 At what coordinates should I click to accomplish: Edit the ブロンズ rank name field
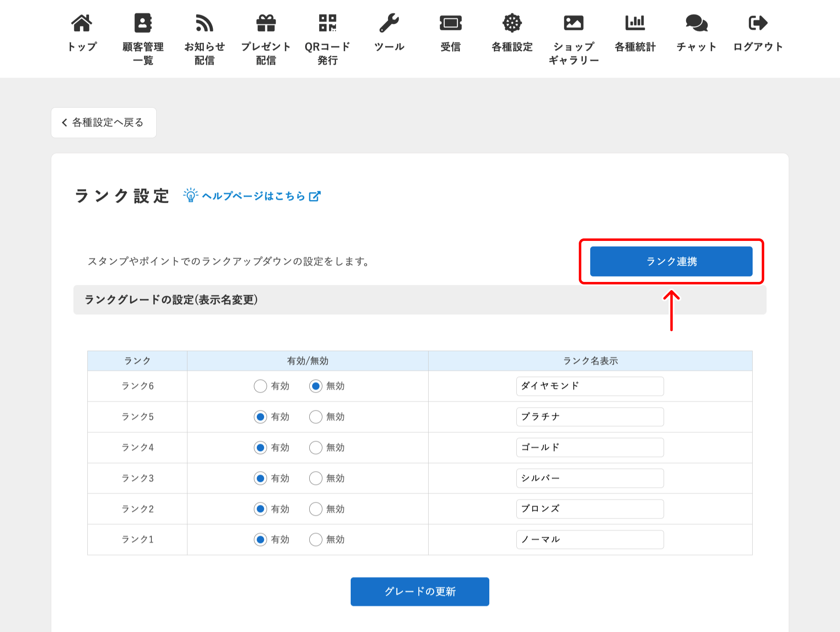(590, 509)
